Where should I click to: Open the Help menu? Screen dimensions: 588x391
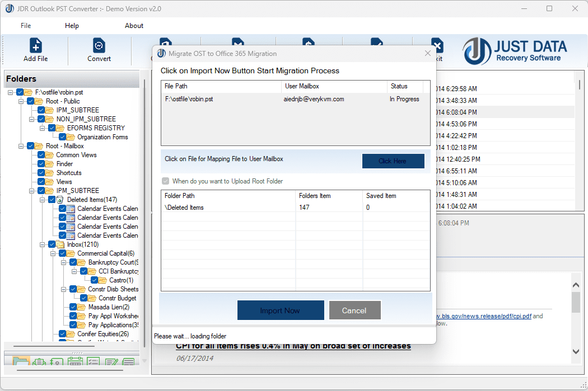point(72,25)
